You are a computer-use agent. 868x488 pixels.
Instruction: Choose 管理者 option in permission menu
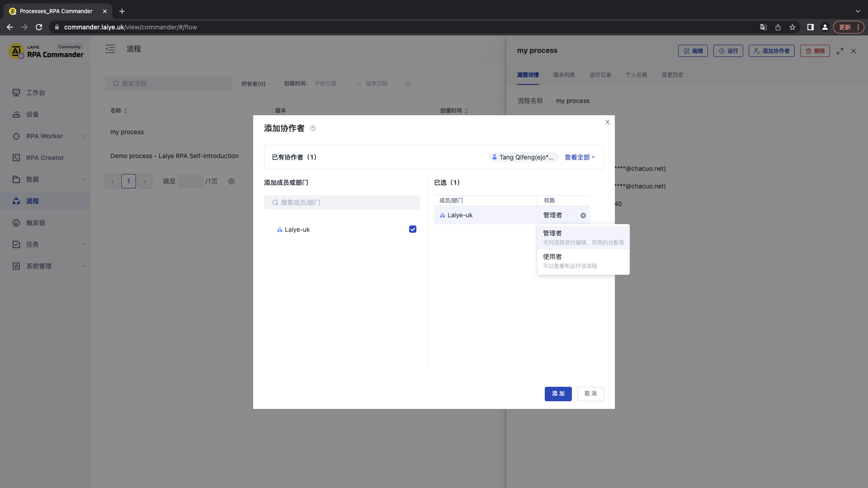point(583,238)
